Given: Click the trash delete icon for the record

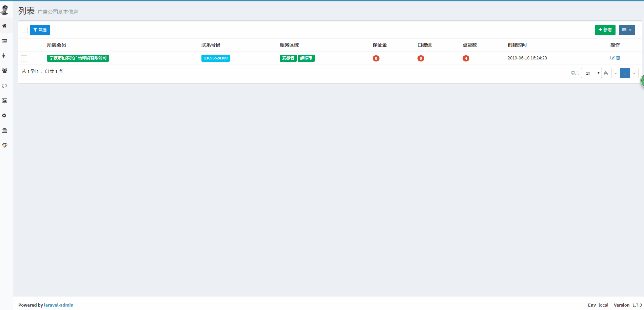Looking at the screenshot, I should (618, 58).
